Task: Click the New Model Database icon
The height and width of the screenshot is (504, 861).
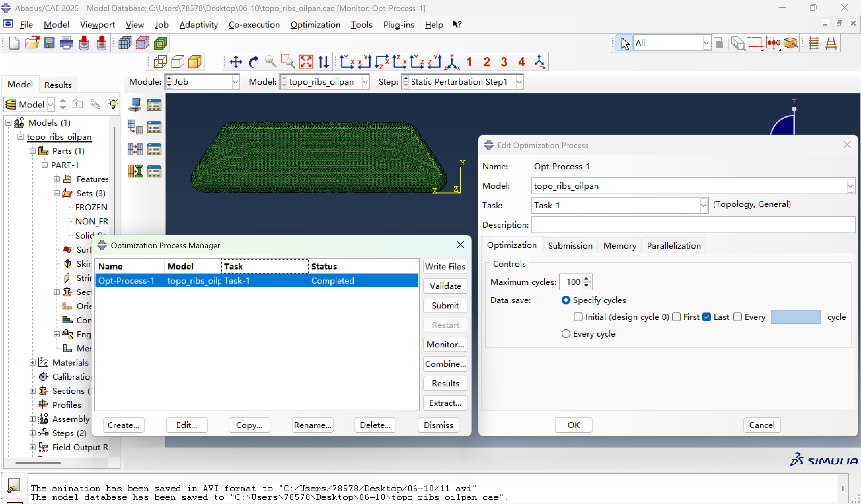Action: coord(14,43)
